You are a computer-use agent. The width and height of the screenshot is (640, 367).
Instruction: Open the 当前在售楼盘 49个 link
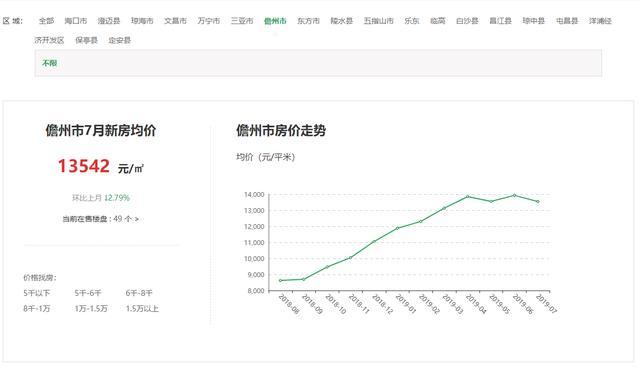pyautogui.click(x=100, y=219)
